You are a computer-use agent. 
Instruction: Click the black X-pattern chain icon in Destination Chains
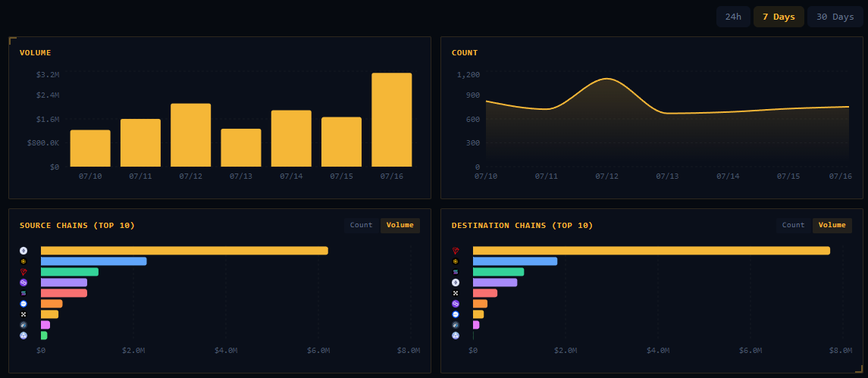(x=456, y=292)
